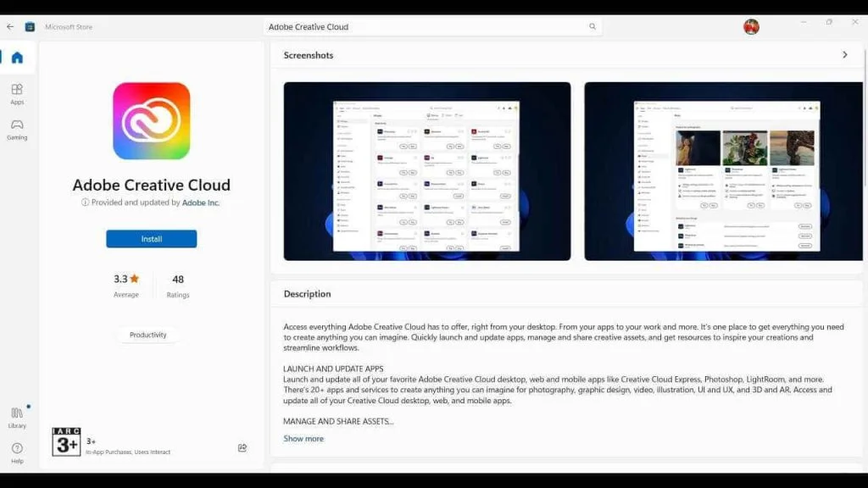The image size is (868, 488).
Task: Open the Gaming section in sidebar
Action: pos(17,130)
